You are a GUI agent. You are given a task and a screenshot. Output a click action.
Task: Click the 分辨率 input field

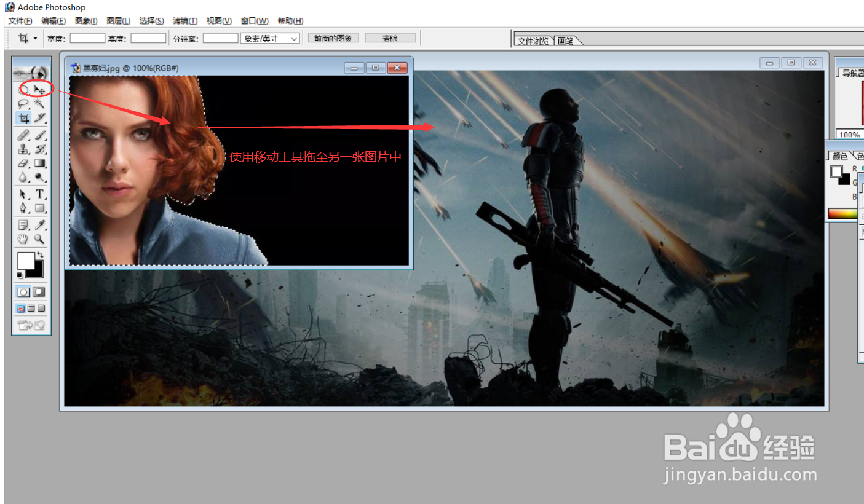click(x=220, y=38)
